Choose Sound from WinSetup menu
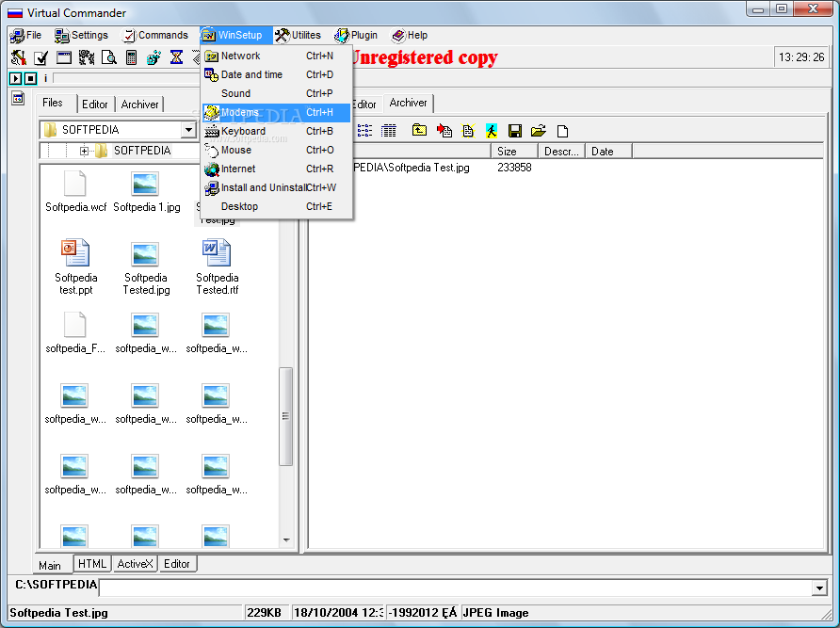The width and height of the screenshot is (840, 628). [x=277, y=93]
